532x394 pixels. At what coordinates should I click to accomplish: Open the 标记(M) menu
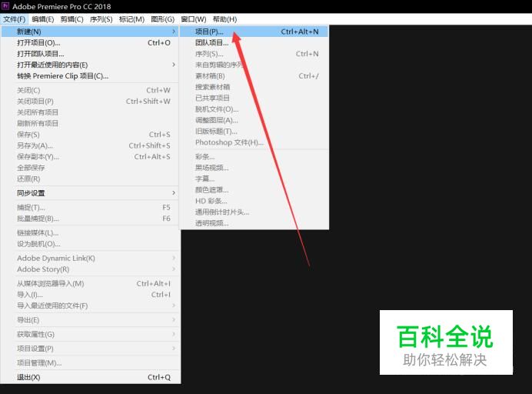(131, 19)
